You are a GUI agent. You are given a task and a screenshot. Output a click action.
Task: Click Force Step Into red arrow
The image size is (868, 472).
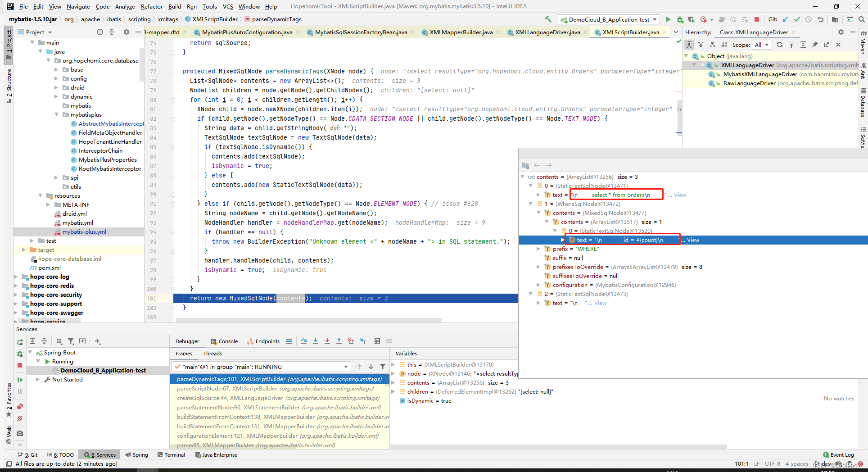tap(327, 341)
